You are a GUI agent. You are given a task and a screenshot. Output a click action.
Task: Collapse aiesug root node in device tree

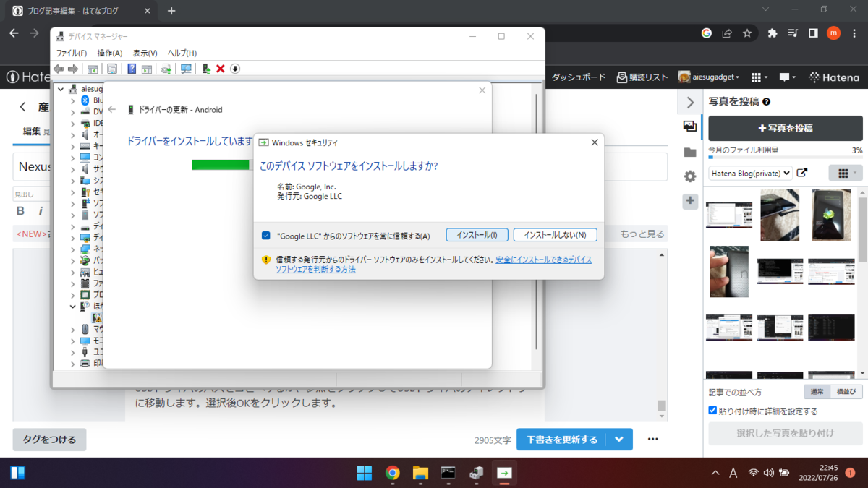[x=61, y=89]
